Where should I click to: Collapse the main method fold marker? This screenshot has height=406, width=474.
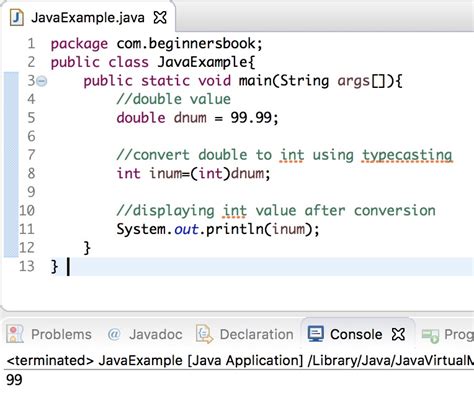pyautogui.click(x=42, y=81)
